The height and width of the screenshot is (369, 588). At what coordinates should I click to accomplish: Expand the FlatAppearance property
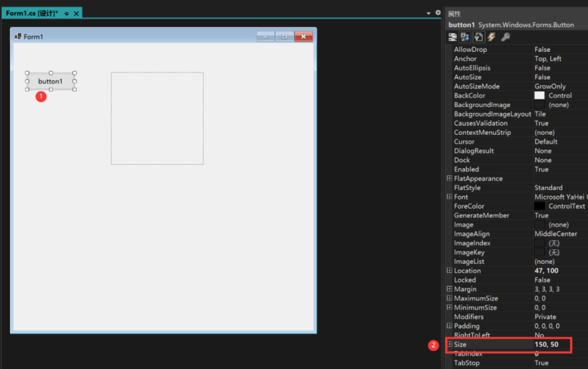[x=449, y=178]
